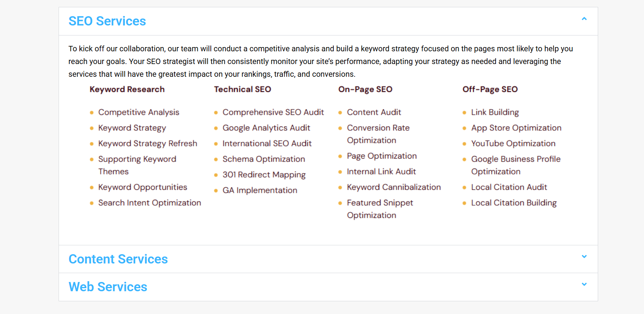Click 301 Redirect Mapping item
This screenshot has height=314, width=644.
(264, 175)
